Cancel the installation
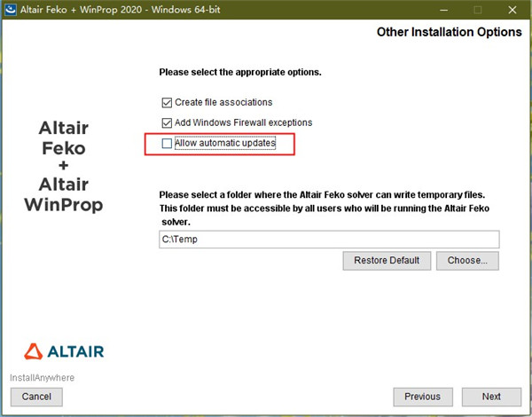This screenshot has height=417, width=532. pos(36,397)
